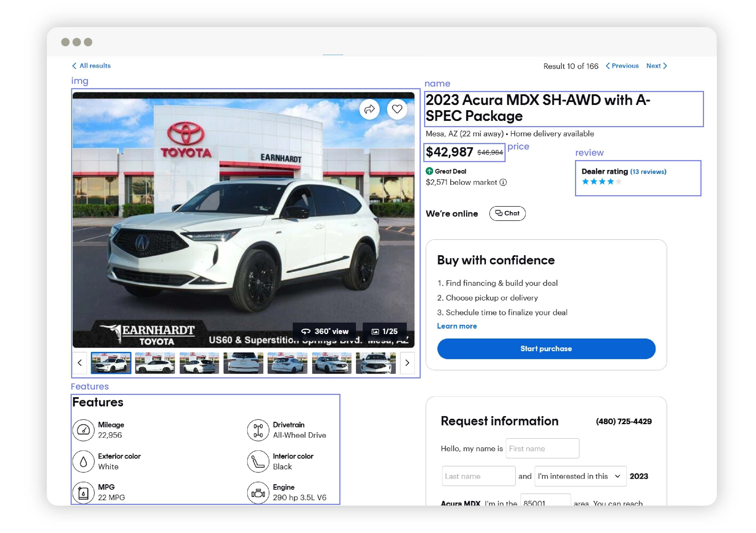The image size is (756, 533).
Task: Go to the Next result
Action: [x=657, y=66]
